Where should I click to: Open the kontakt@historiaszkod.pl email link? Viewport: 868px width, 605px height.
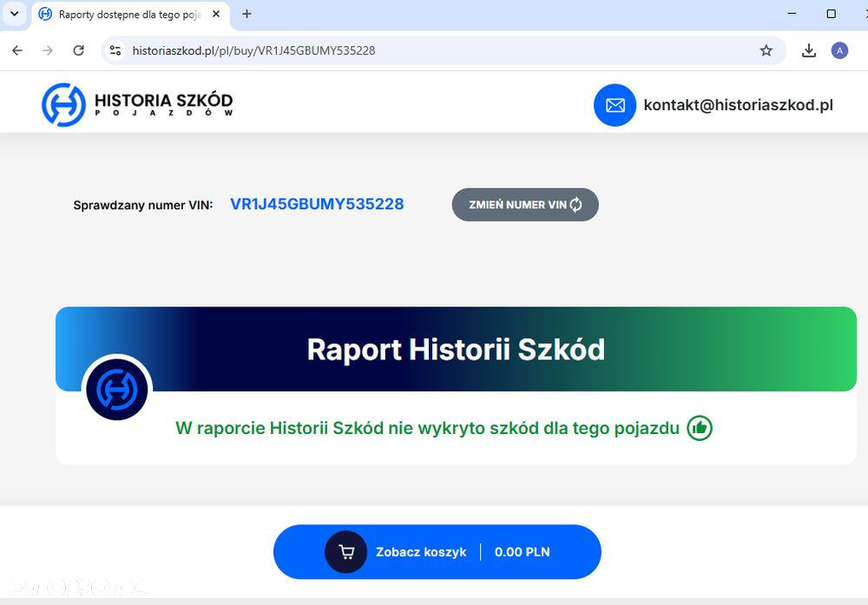[738, 105]
